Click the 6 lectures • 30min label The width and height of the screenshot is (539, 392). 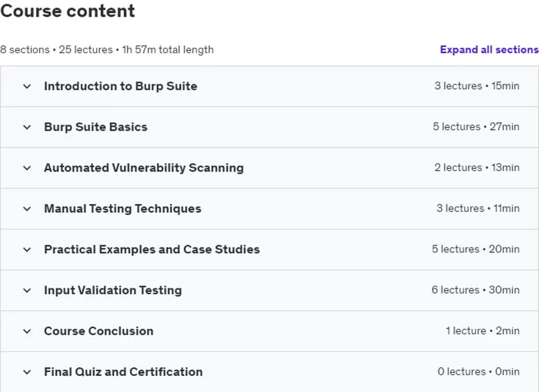(475, 290)
